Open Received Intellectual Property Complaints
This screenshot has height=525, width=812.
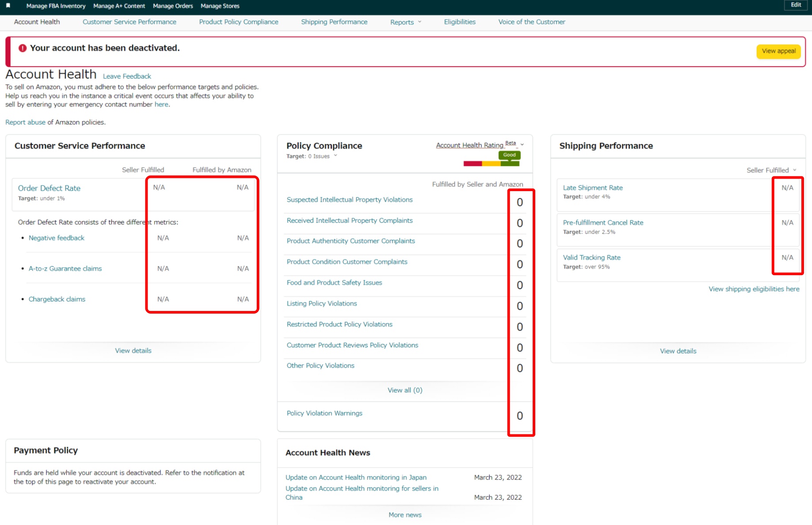point(350,220)
